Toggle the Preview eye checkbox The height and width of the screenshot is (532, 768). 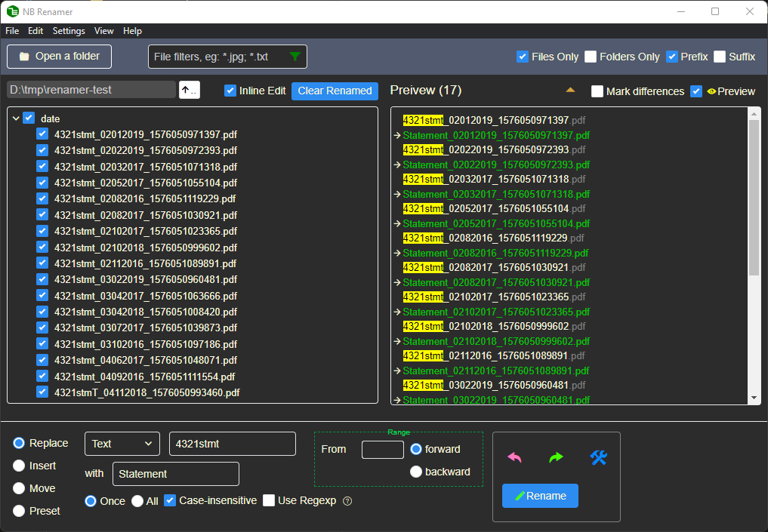click(696, 91)
